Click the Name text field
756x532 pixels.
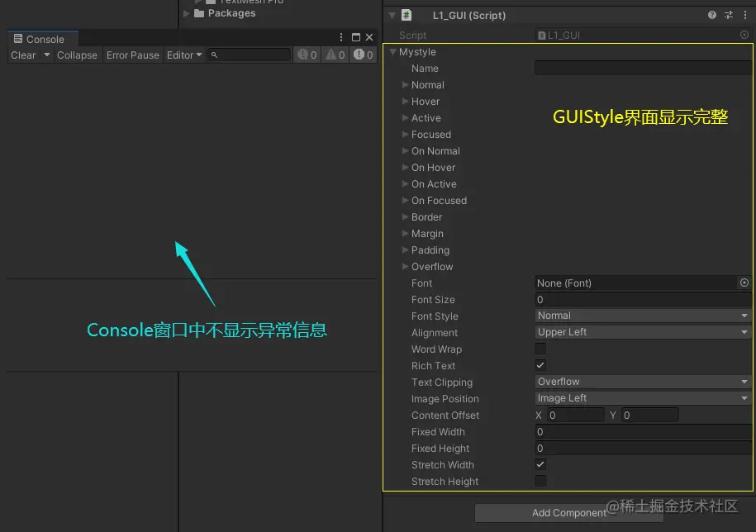point(643,68)
